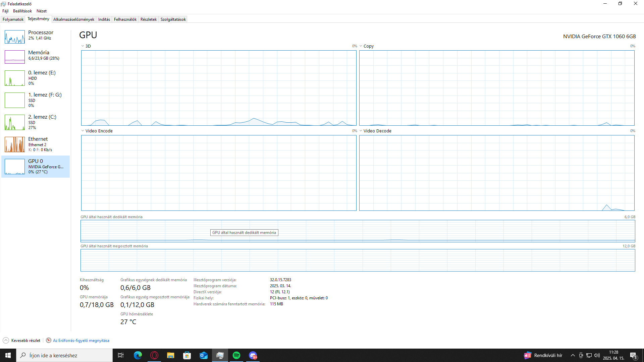644x362 pixels.
Task: Click the Task Manager taskbar icon
Action: (220, 355)
